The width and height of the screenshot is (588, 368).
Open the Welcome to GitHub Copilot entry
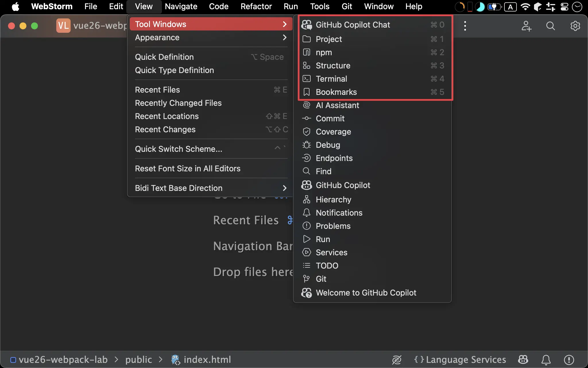tap(372, 293)
